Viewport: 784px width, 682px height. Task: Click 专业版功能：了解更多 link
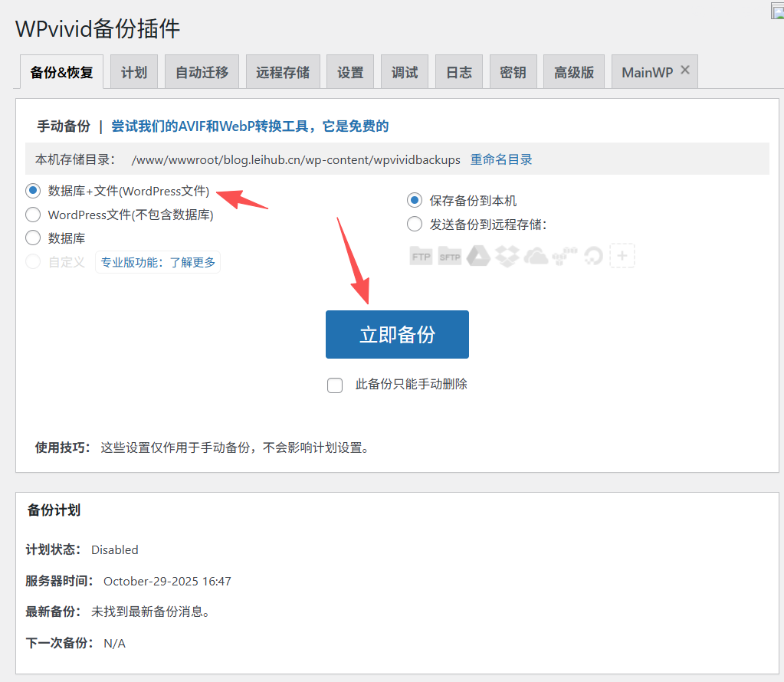[157, 262]
